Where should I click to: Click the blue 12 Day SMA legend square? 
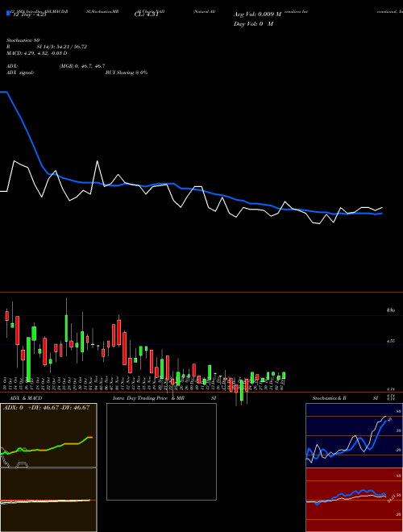point(9,13)
